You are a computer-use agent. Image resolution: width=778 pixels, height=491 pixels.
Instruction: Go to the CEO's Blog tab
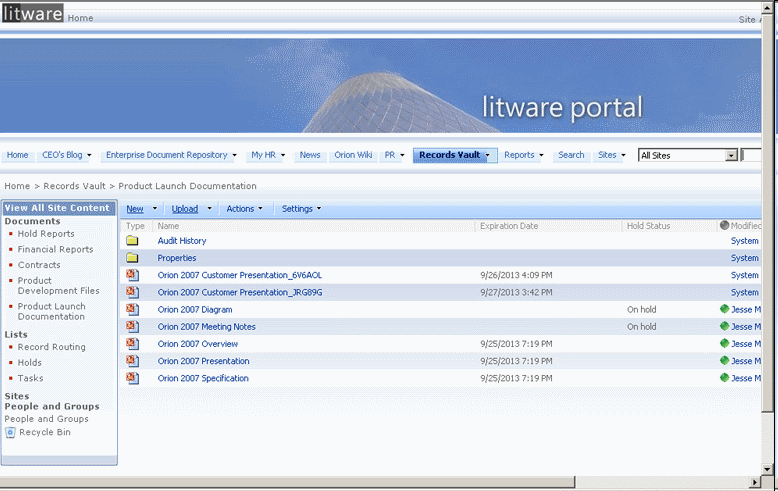click(62, 155)
